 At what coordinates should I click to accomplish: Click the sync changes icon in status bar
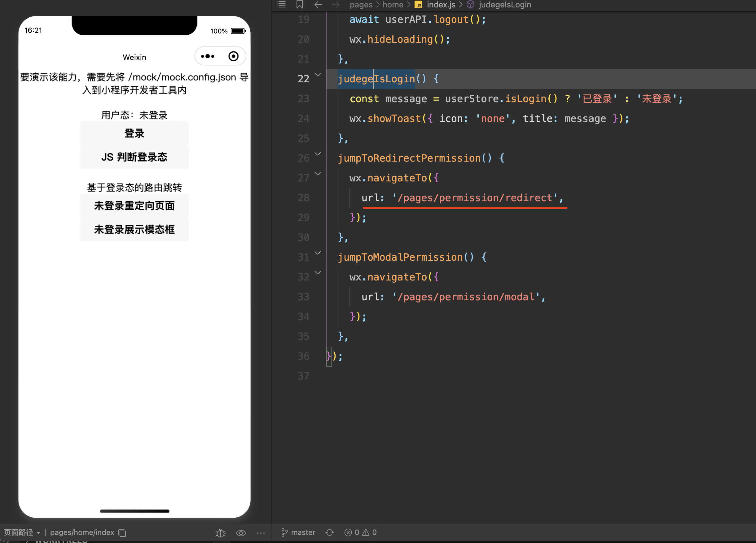[330, 532]
